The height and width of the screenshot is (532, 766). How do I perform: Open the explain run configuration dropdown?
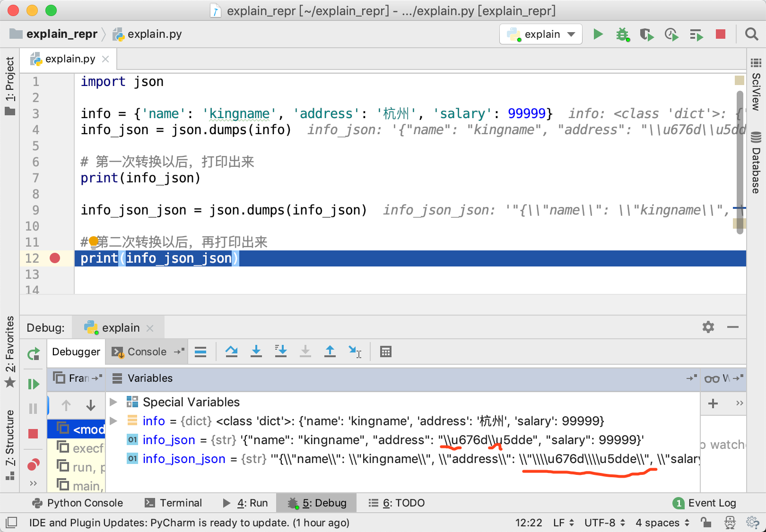coord(541,34)
